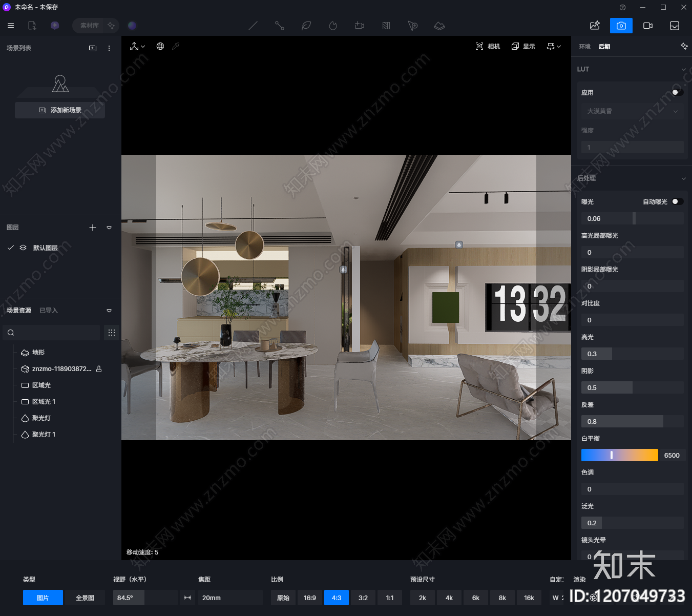Collapse the LUT section chevron

click(x=683, y=69)
